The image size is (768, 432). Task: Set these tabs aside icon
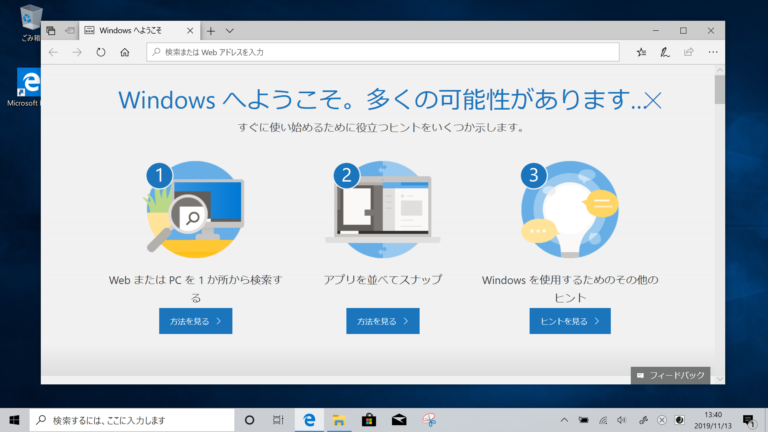pos(70,30)
